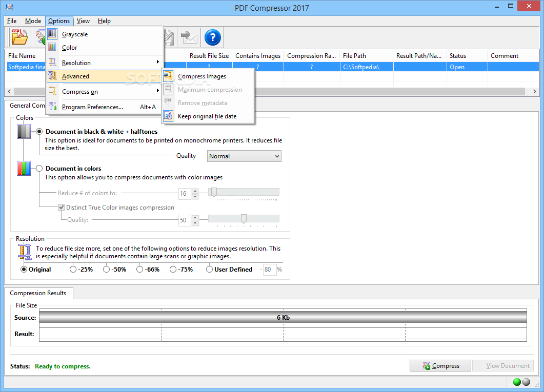The width and height of the screenshot is (544, 392).
Task: Increase the Quality spinner value
Action: pos(195,217)
